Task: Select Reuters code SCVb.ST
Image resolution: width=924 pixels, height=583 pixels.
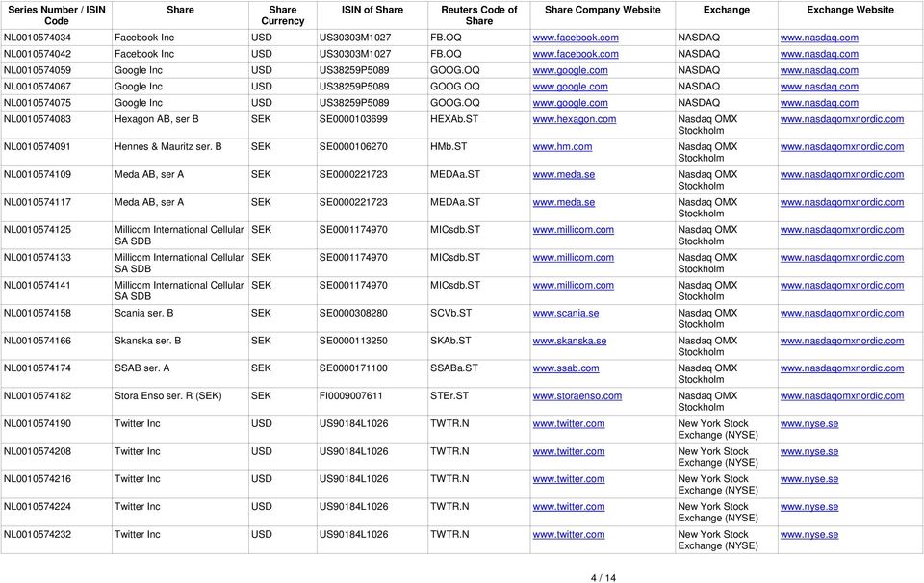Action: (x=450, y=314)
